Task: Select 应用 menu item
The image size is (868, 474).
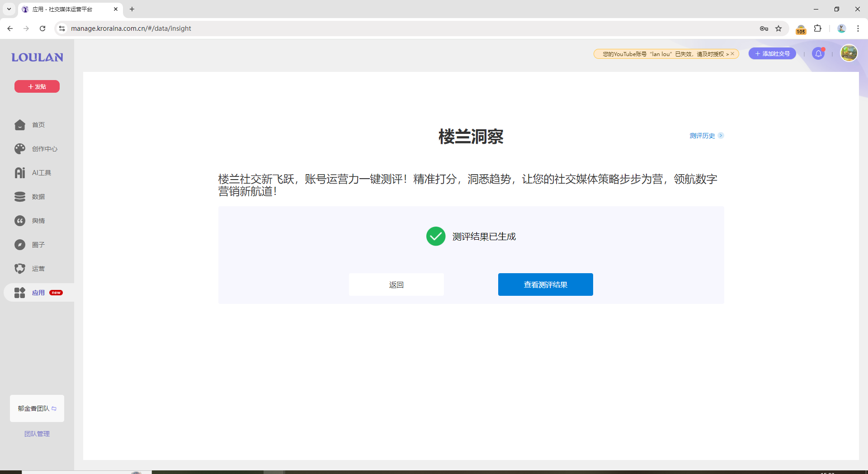Action: click(x=38, y=293)
